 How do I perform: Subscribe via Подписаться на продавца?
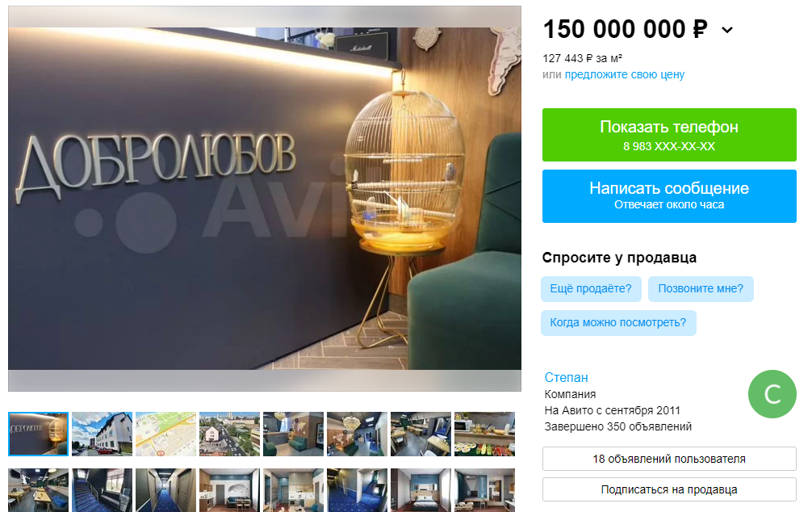669,489
